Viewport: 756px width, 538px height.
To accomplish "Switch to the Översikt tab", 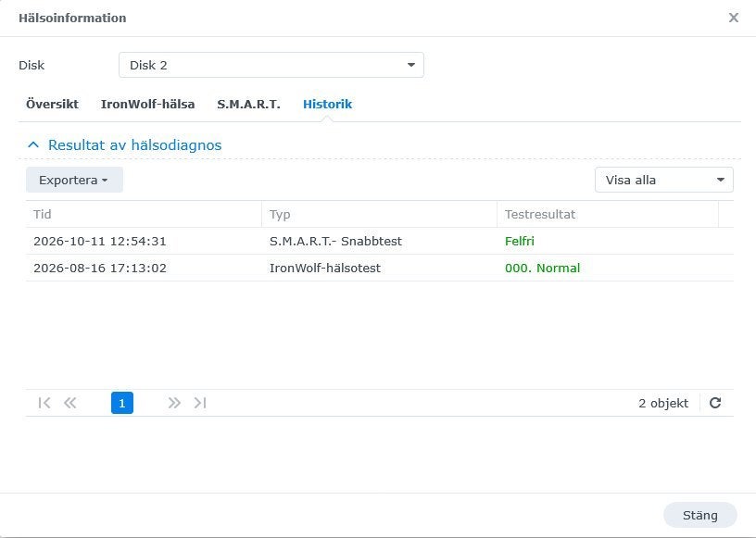I will pos(52,104).
